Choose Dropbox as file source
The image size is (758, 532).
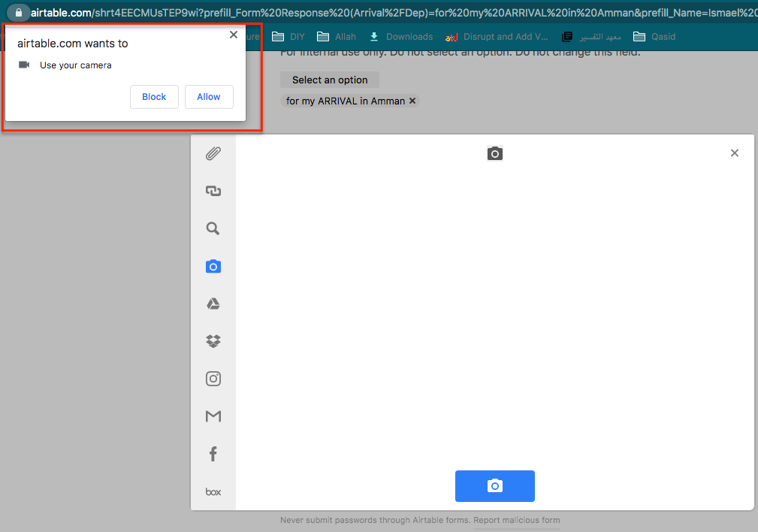click(213, 341)
